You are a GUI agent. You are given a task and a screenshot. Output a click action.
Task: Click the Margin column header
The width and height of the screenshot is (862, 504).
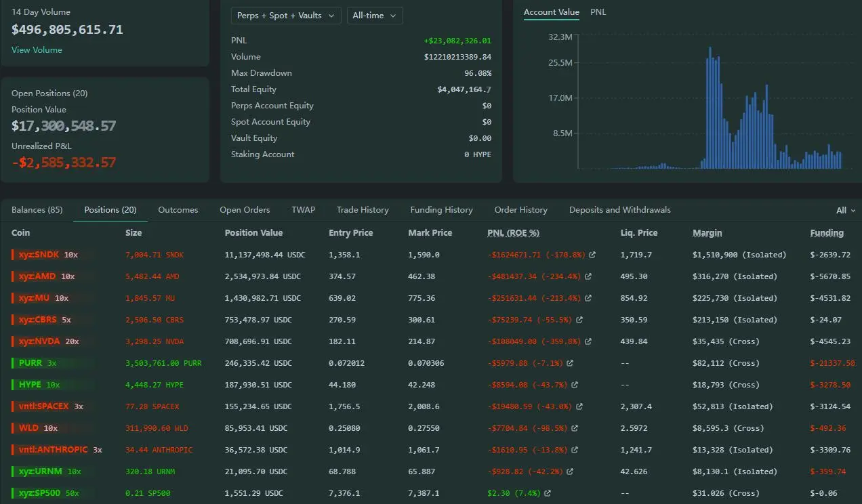coord(707,232)
